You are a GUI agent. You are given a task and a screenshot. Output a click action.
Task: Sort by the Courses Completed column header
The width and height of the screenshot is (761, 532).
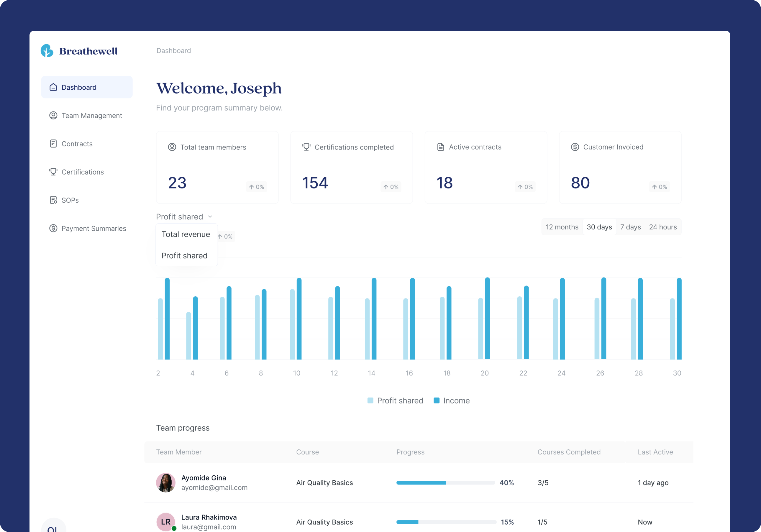pos(569,452)
